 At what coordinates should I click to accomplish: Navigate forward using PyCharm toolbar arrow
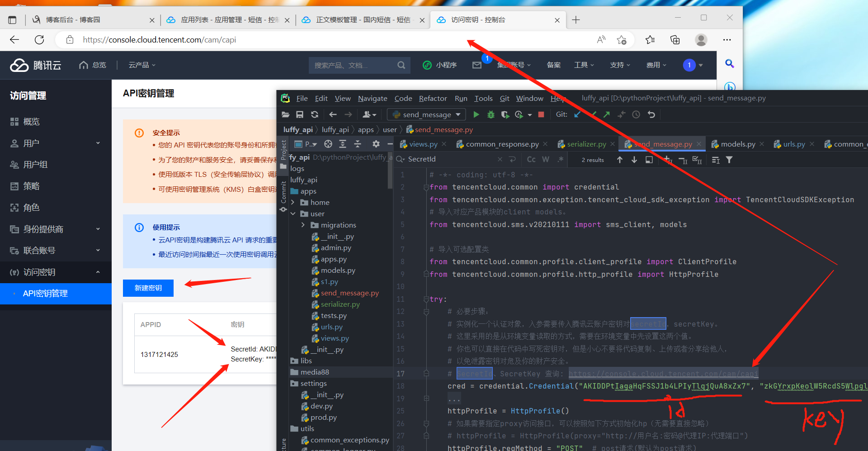pyautogui.click(x=348, y=114)
